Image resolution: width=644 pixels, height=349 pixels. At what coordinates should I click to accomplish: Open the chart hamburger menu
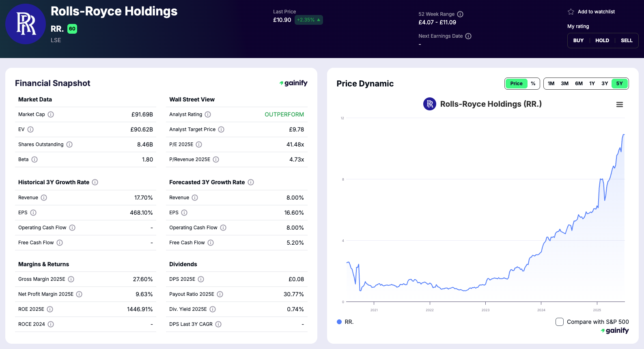pyautogui.click(x=620, y=105)
